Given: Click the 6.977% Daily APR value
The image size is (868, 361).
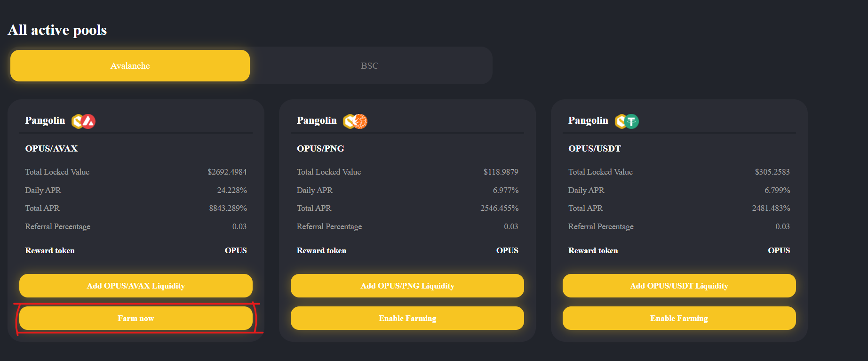Looking at the screenshot, I should (x=506, y=190).
